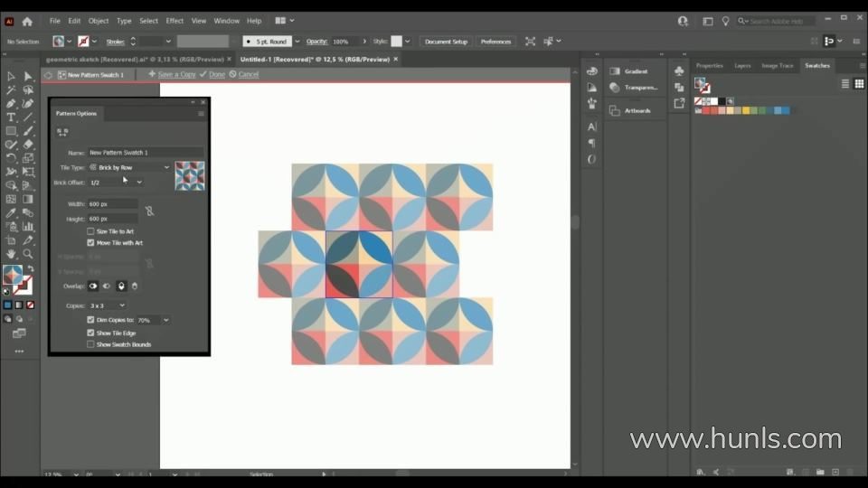
Task: Select the Eyedropper tool
Action: 11,212
